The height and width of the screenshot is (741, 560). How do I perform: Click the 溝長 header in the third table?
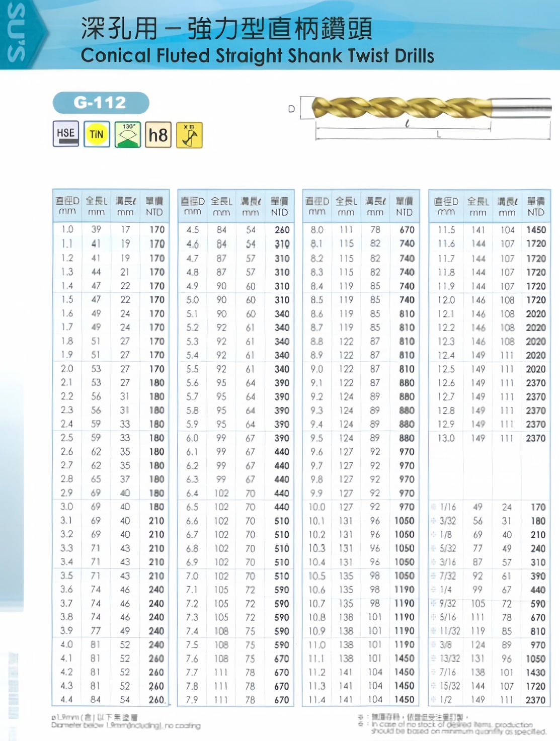[375, 206]
